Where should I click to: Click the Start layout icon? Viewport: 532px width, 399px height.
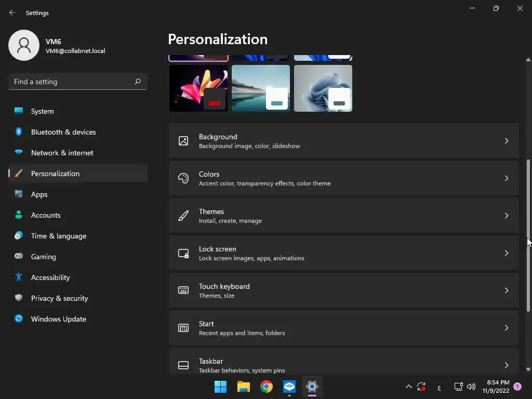click(x=183, y=328)
